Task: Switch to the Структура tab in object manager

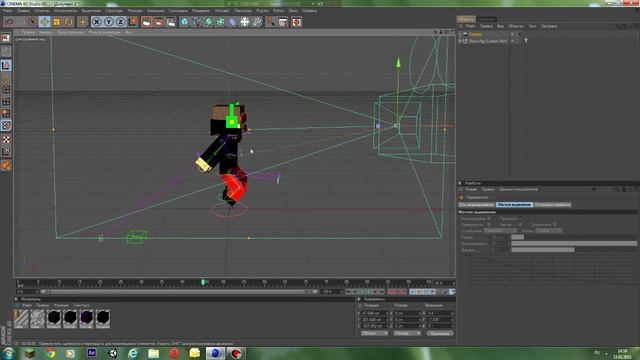Action: pyautogui.click(x=487, y=19)
